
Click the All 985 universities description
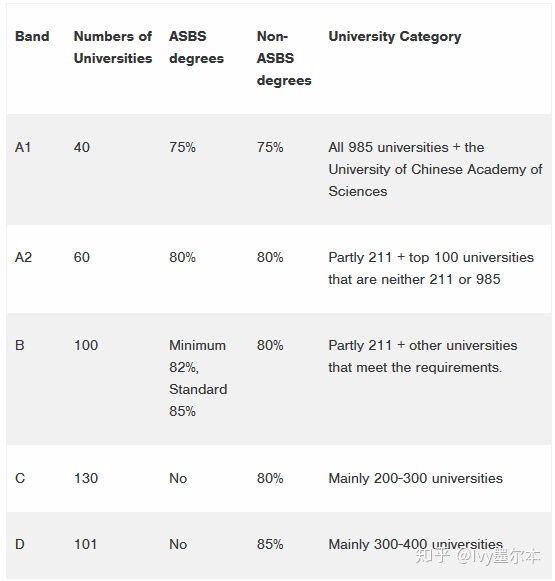(x=435, y=169)
